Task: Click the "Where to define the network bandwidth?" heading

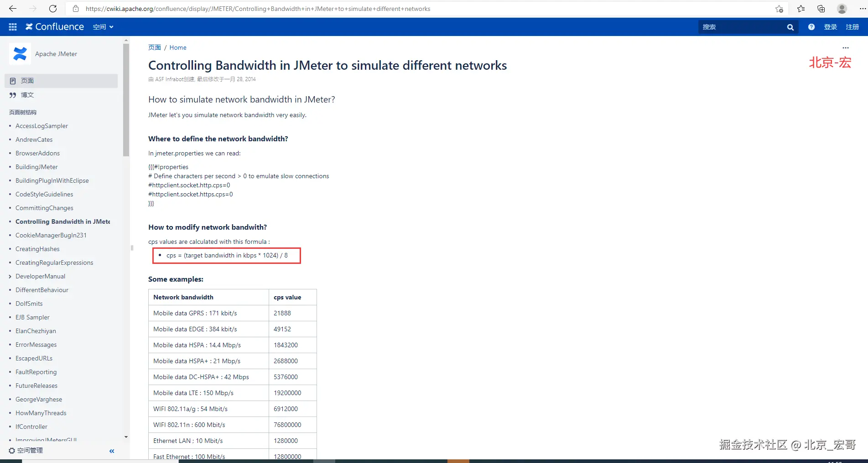Action: [x=218, y=139]
